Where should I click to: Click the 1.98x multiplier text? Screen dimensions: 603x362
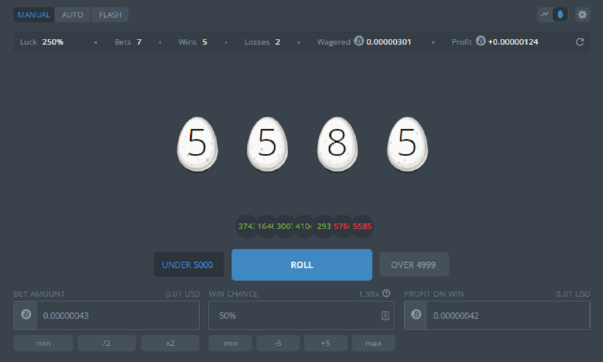[x=368, y=294]
